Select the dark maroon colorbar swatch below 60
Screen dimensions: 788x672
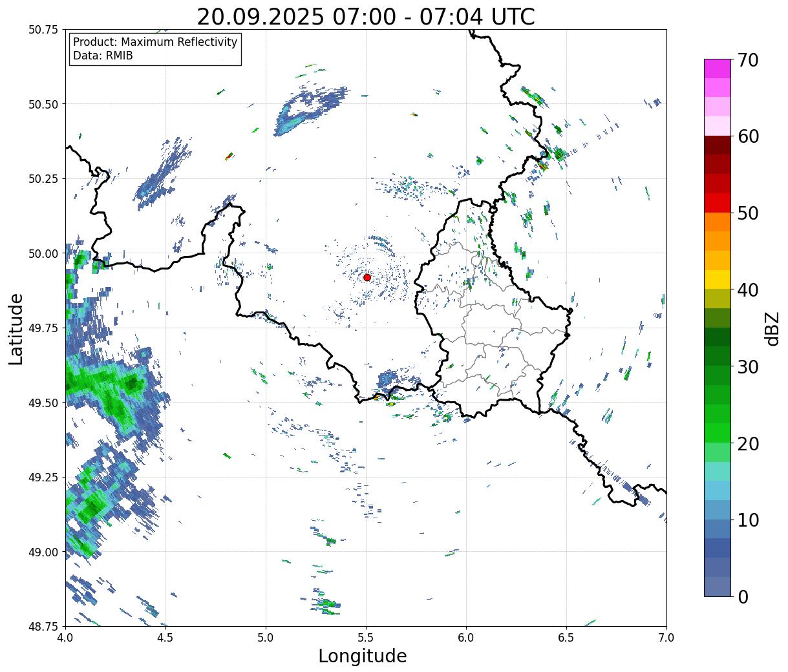click(x=718, y=145)
